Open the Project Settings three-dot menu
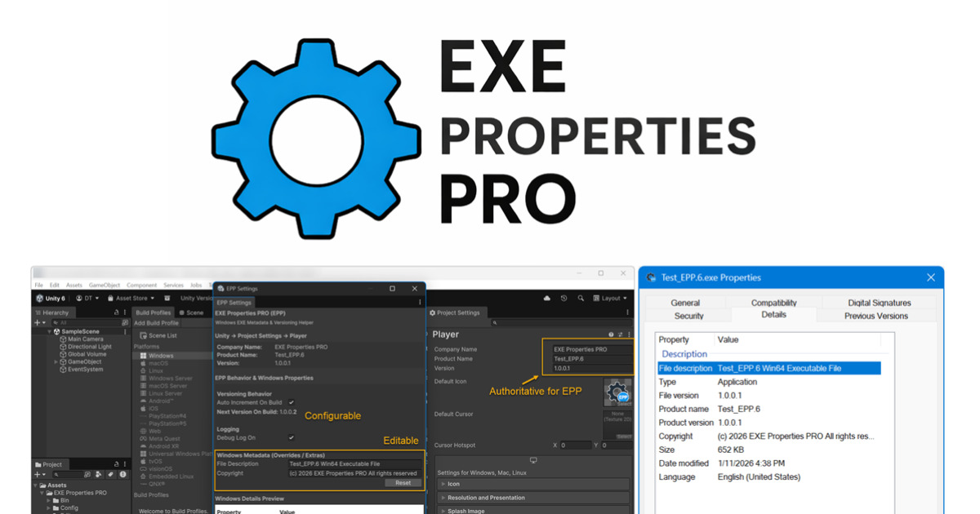This screenshot has height=514, width=980. point(628,312)
